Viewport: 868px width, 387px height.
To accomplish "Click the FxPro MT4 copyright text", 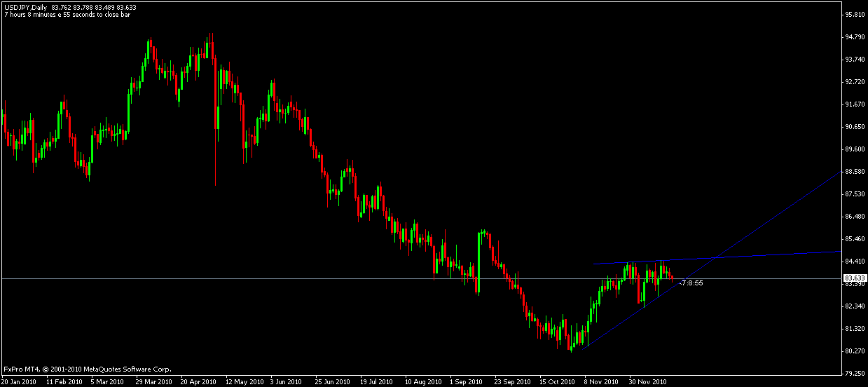I will point(87,369).
